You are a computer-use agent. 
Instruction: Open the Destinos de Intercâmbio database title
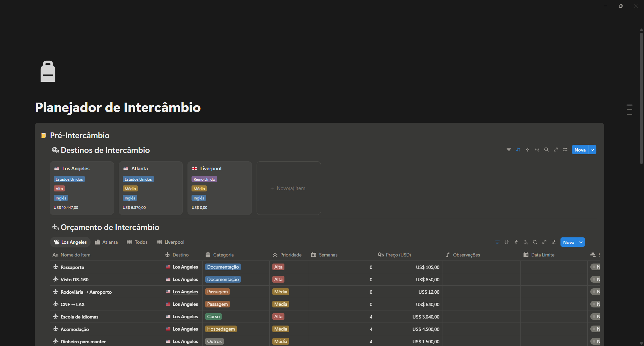click(105, 150)
